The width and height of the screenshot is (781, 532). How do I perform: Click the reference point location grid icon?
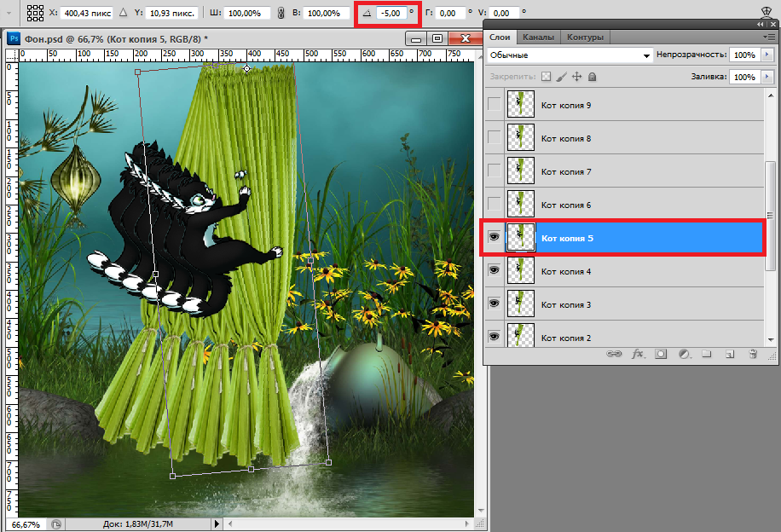35,13
